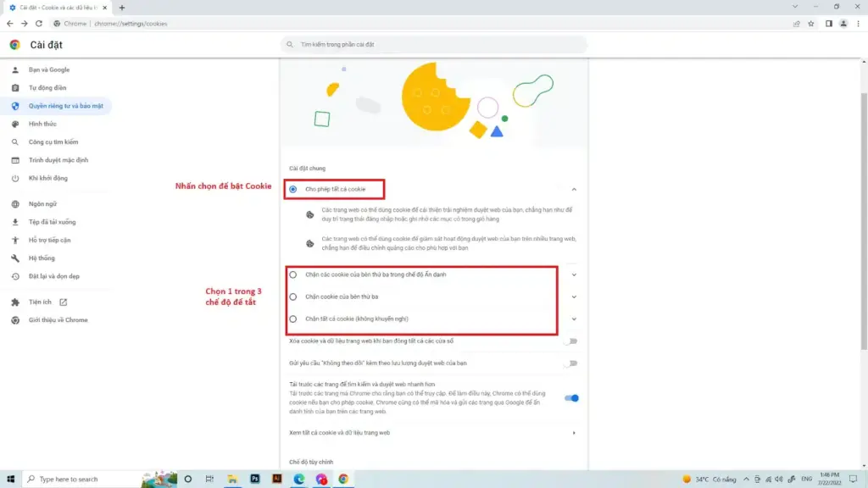Toggle clear cookies when closing all windows
This screenshot has width=868, height=488.
[x=571, y=341]
